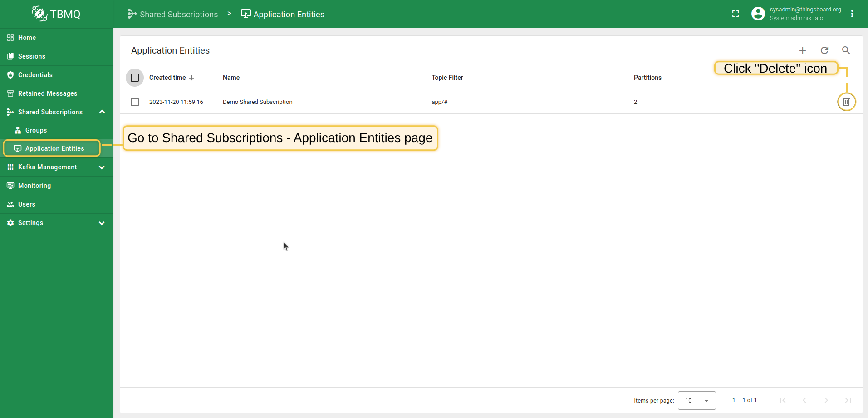Screen dimensions: 868x418
Task: Expand the Kafka Management section
Action: (x=102, y=167)
